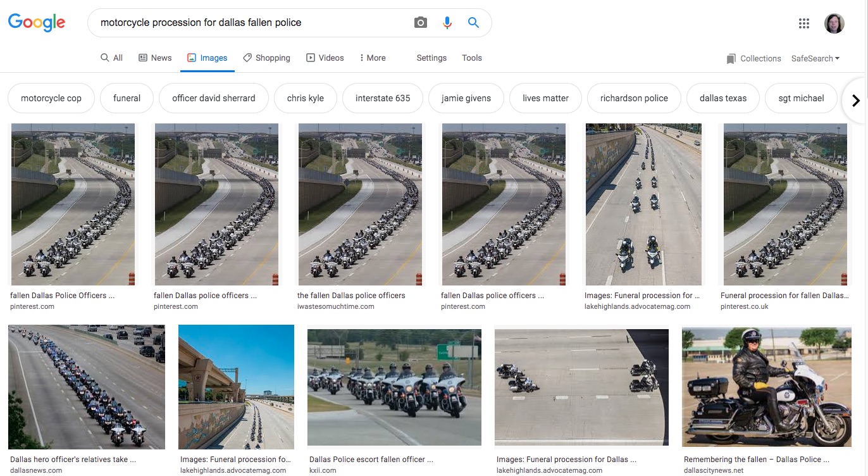The width and height of the screenshot is (868, 476).
Task: Open 'Funeral procession for fallen Dallas' caption
Action: pyautogui.click(x=784, y=296)
